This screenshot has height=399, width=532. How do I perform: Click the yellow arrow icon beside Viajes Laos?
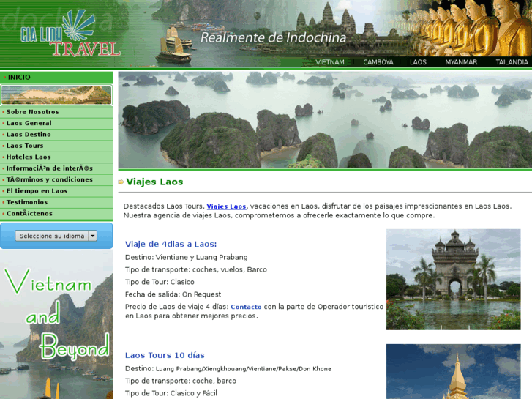pyautogui.click(x=121, y=182)
